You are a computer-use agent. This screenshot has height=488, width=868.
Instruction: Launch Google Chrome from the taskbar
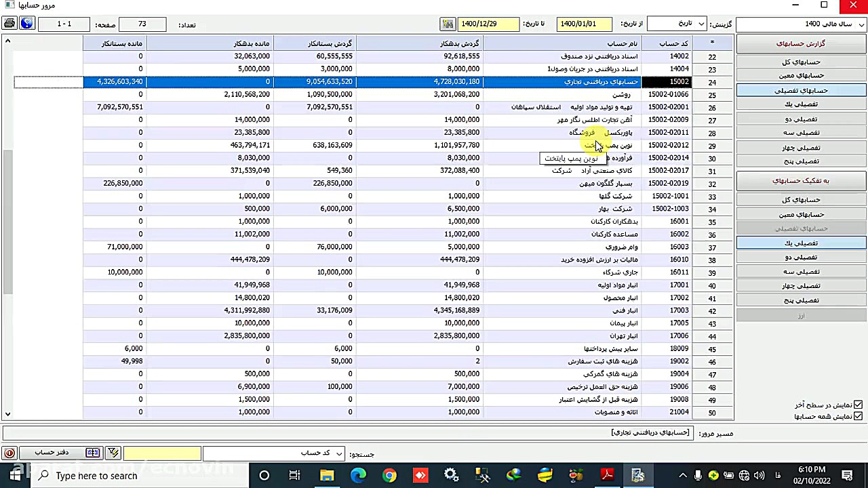click(x=389, y=475)
